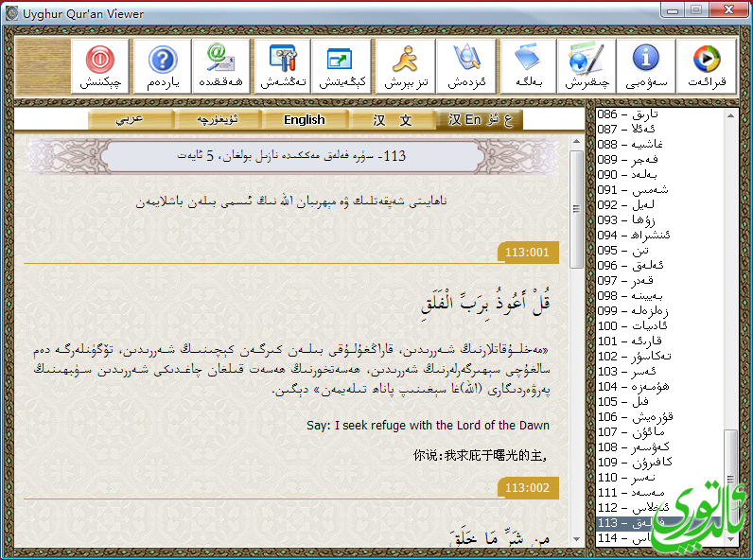Open search magnifier icon
Image resolution: width=753 pixels, height=560 pixels.
(466, 66)
